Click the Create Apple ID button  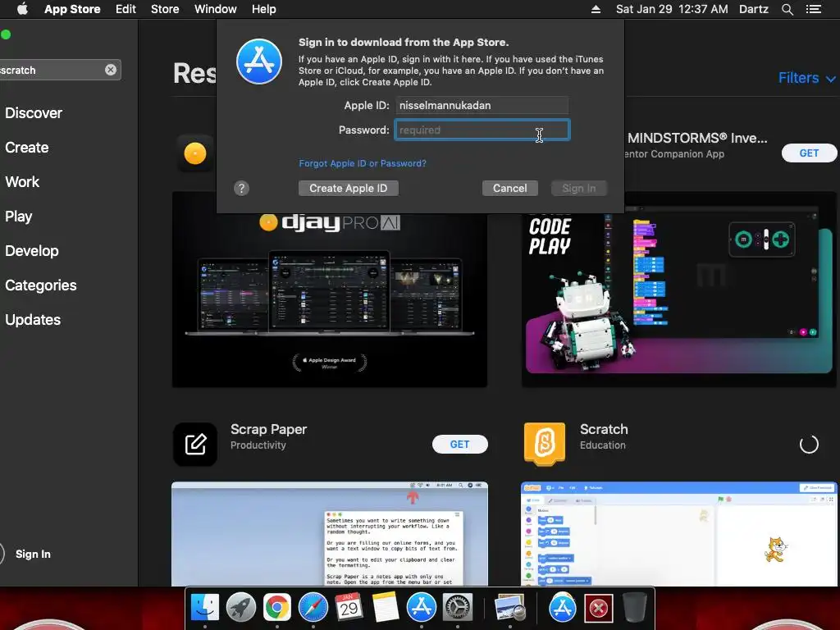348,188
